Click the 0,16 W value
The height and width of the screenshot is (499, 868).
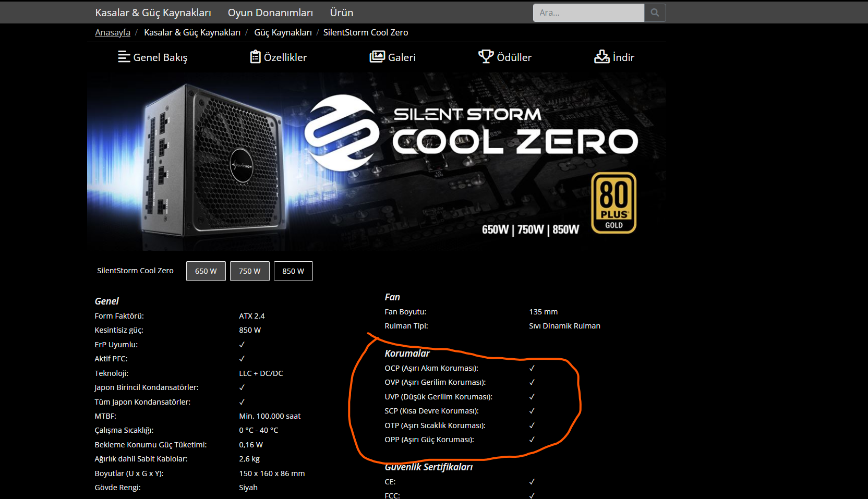coord(251,445)
